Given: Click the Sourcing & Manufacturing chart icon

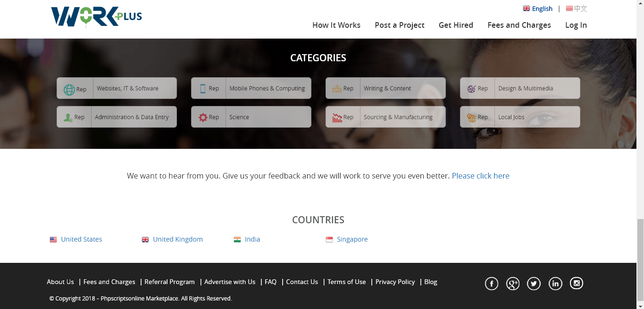Looking at the screenshot, I should click(x=337, y=118).
